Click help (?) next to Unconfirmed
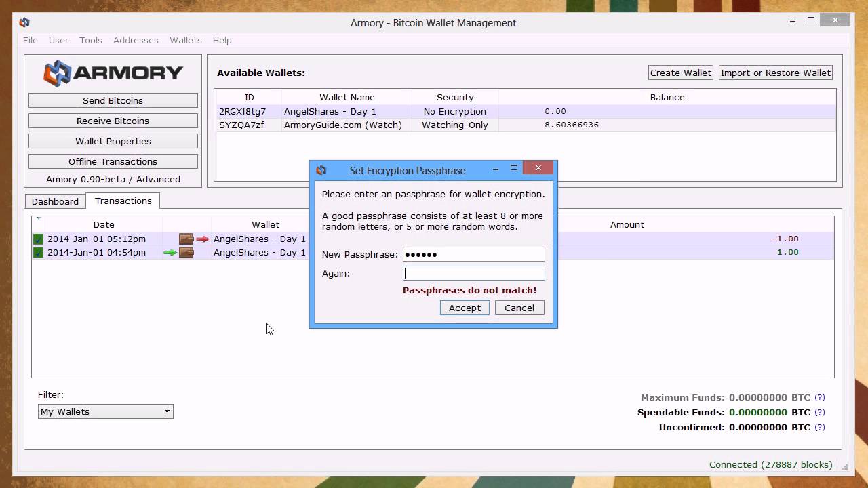Viewport: 868px width, 488px height. pos(820,427)
